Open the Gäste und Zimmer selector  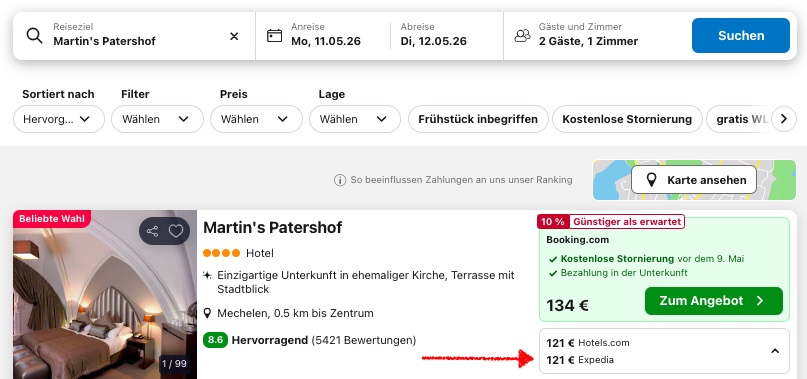pyautogui.click(x=588, y=35)
